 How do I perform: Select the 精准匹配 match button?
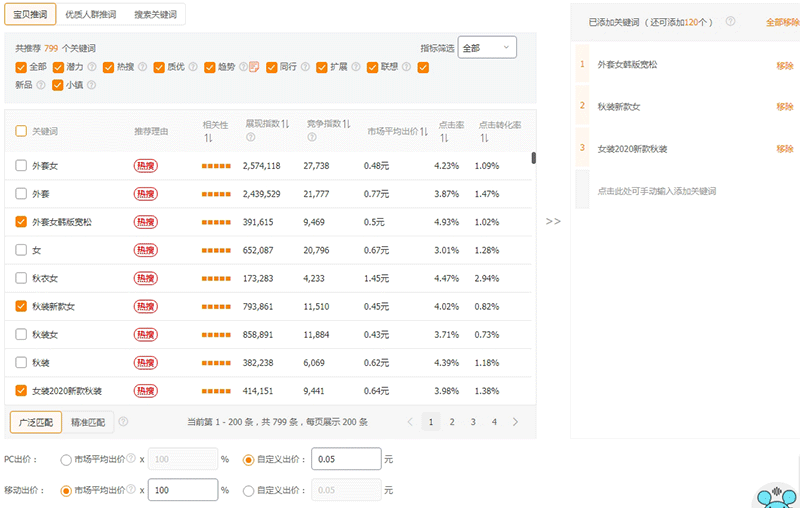coord(88,422)
